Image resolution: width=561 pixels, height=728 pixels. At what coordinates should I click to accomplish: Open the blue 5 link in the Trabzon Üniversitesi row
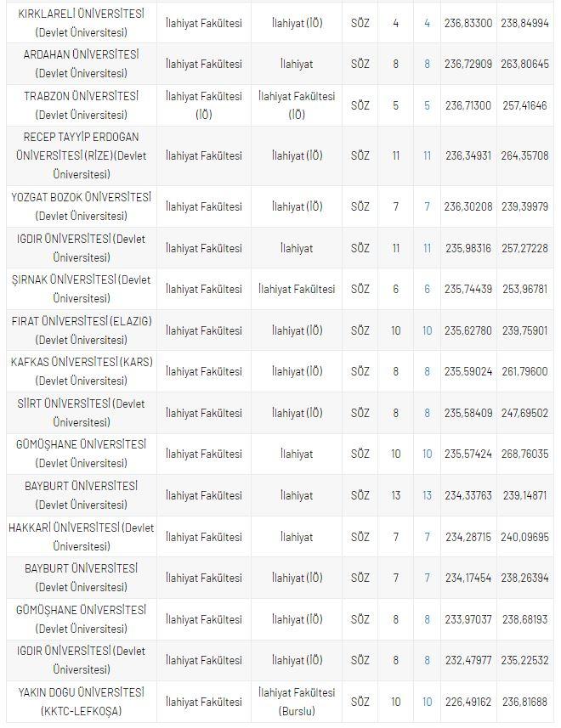pyautogui.click(x=427, y=105)
